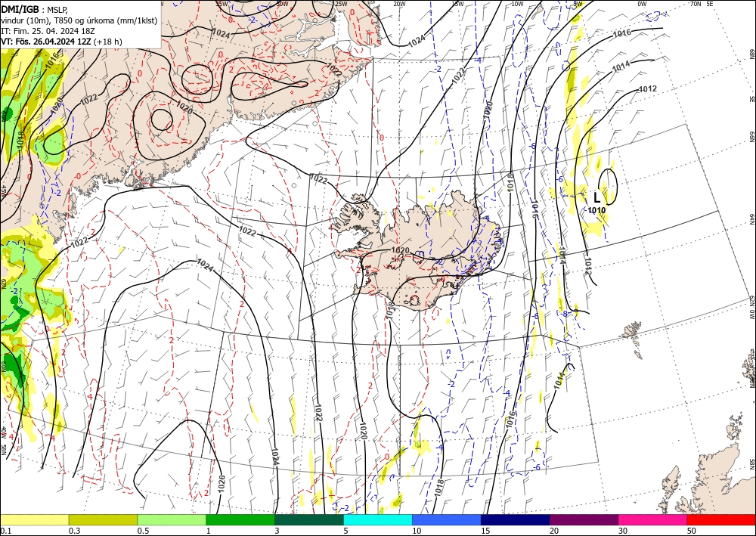The height and width of the screenshot is (536, 756).
Task: Click the blue '-8' T850 contour label
Action: click(565, 314)
